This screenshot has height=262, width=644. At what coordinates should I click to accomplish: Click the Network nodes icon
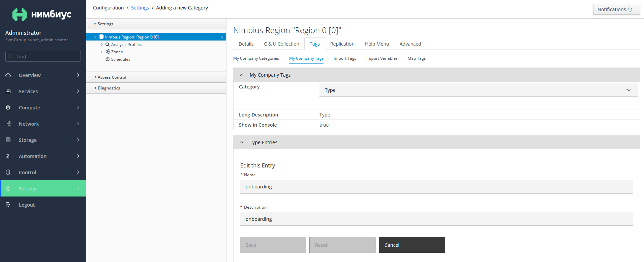[8, 124]
